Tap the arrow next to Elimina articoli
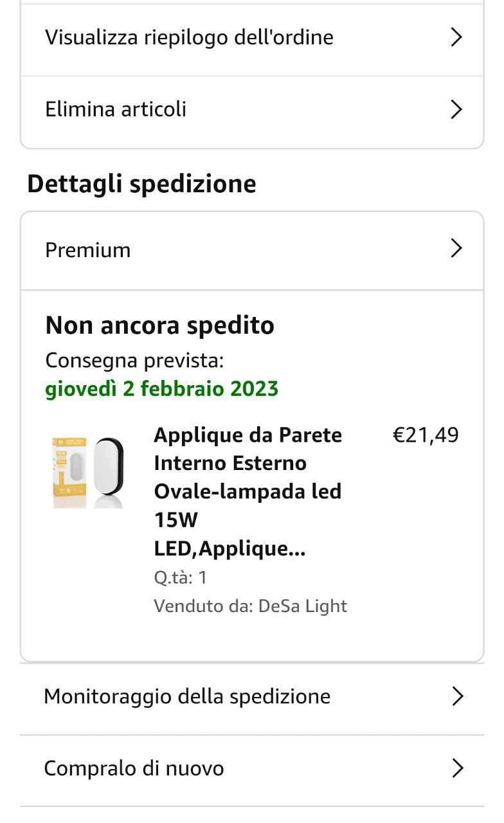This screenshot has width=504, height=823. tap(456, 109)
